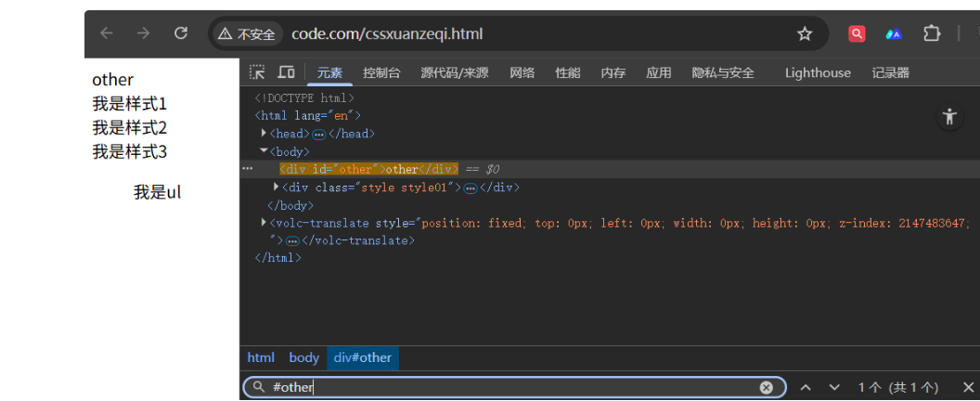Click the inspect element picker icon
980x401 pixels.
(258, 72)
